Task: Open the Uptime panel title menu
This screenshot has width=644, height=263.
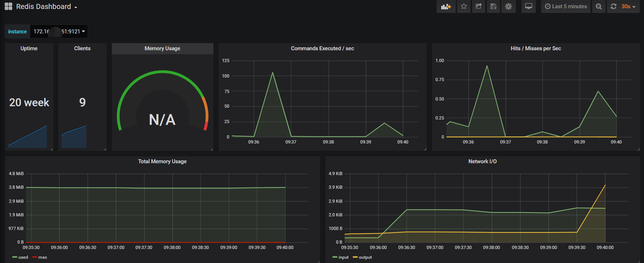Action: (x=29, y=48)
